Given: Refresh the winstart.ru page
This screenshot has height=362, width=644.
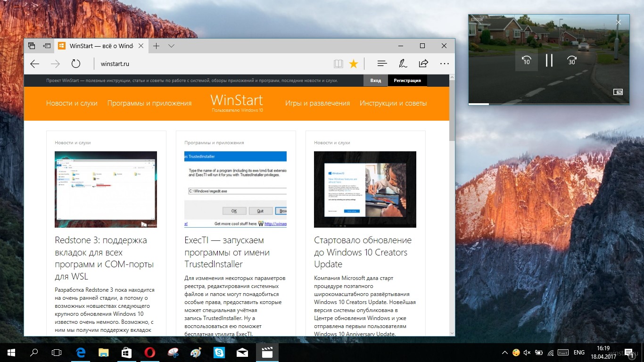Looking at the screenshot, I should (x=76, y=64).
